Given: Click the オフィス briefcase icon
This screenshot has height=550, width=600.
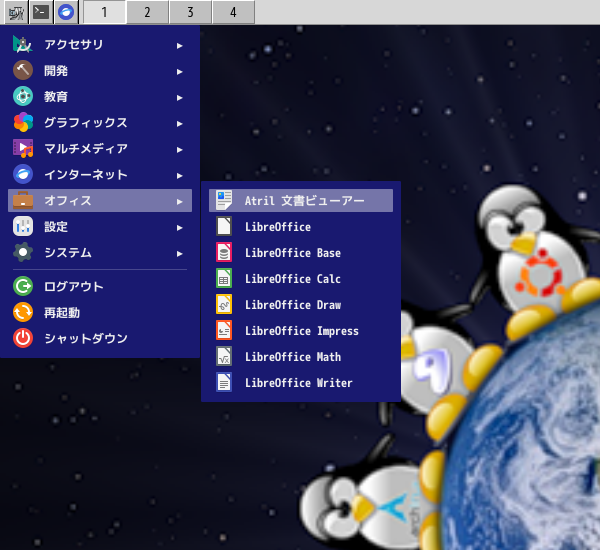Looking at the screenshot, I should pyautogui.click(x=23, y=201).
